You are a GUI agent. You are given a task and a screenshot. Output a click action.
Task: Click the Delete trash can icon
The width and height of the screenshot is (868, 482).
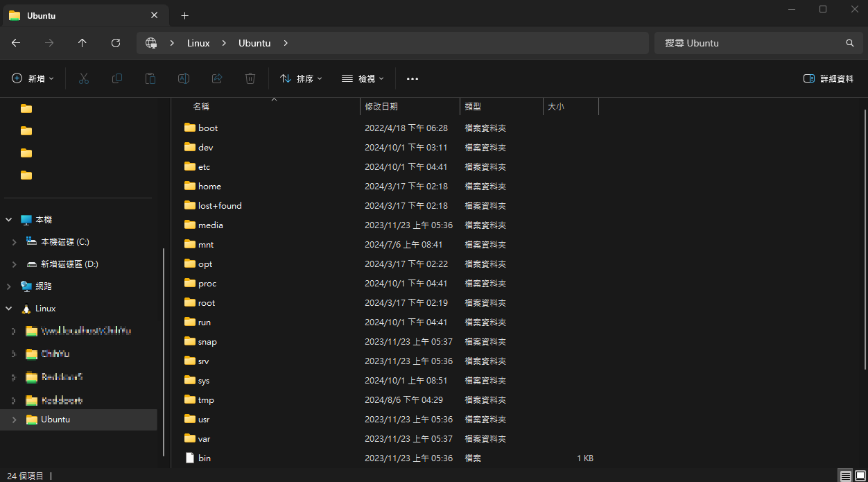[x=250, y=79]
